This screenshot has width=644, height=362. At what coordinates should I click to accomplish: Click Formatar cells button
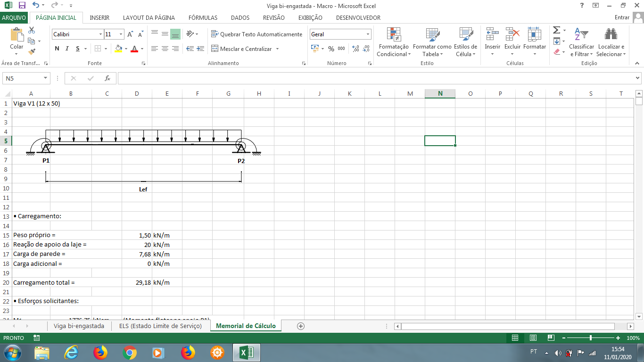535,42
